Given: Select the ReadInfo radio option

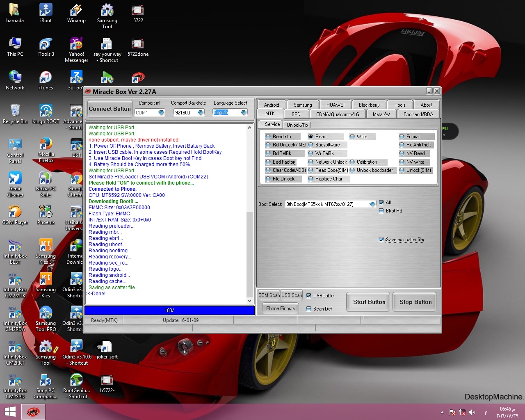Looking at the screenshot, I should coord(268,137).
